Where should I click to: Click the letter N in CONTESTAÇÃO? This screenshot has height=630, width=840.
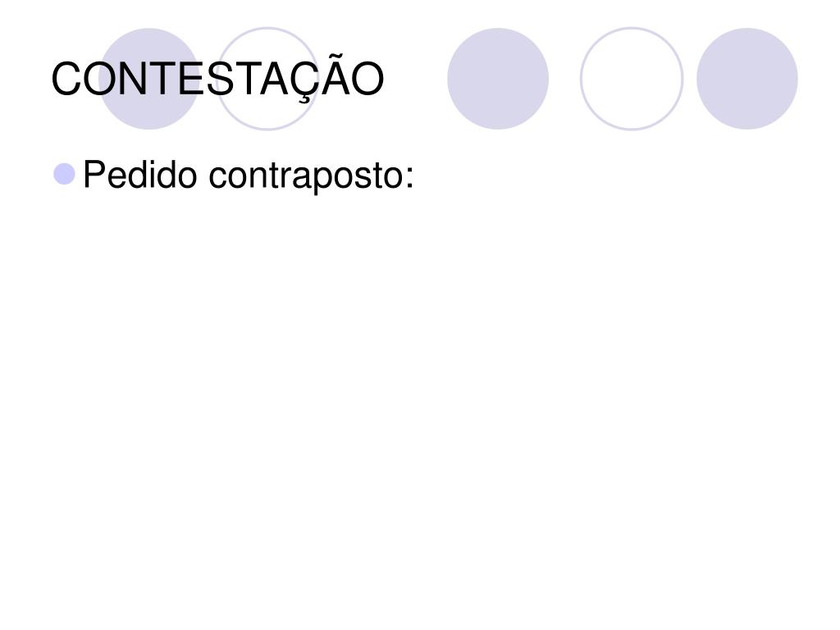pyautogui.click(x=132, y=79)
